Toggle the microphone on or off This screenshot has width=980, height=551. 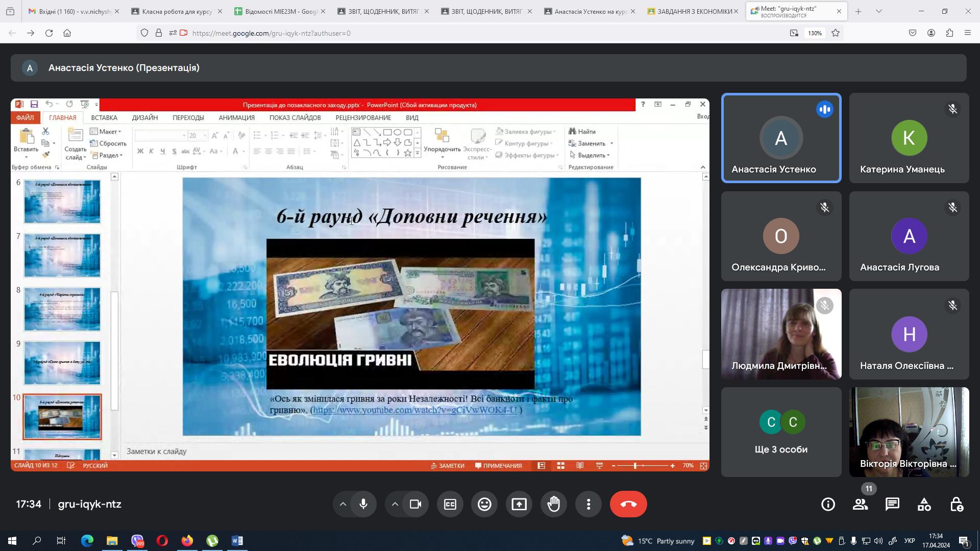click(x=363, y=504)
